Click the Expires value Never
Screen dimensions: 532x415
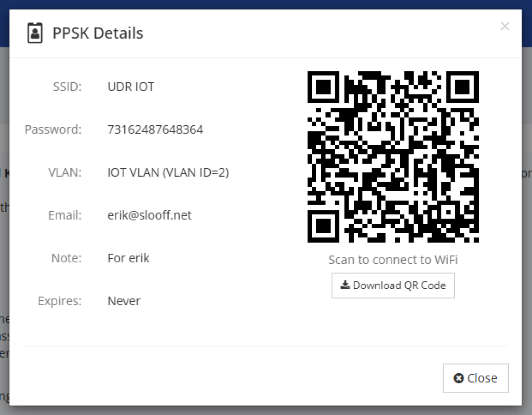click(x=124, y=301)
